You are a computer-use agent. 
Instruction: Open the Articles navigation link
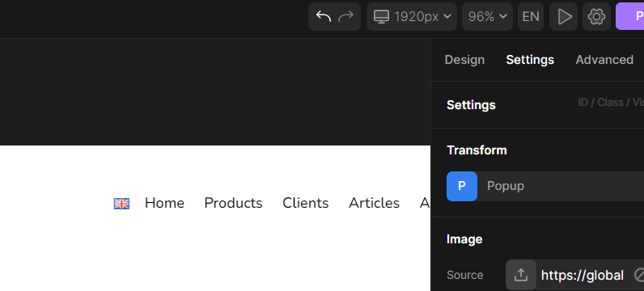[x=374, y=203]
